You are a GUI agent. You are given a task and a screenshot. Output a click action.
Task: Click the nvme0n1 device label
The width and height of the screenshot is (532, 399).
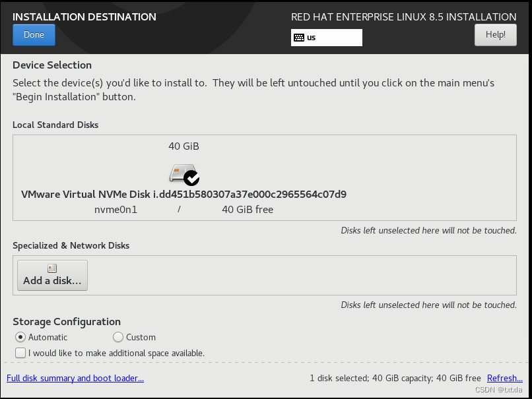click(116, 210)
